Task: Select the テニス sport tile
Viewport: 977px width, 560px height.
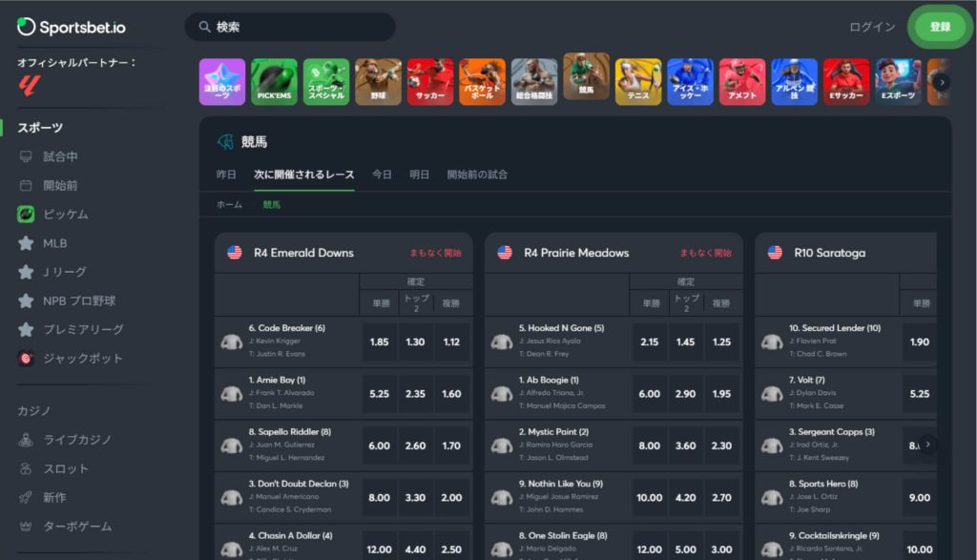Action: (x=638, y=82)
